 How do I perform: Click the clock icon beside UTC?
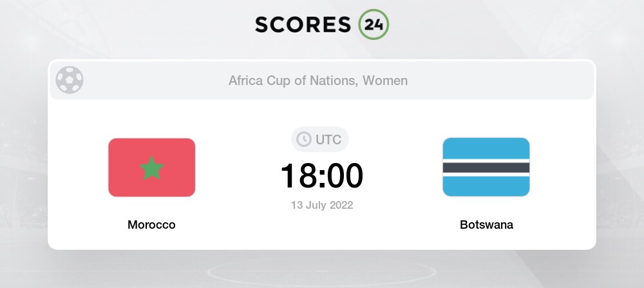(303, 139)
